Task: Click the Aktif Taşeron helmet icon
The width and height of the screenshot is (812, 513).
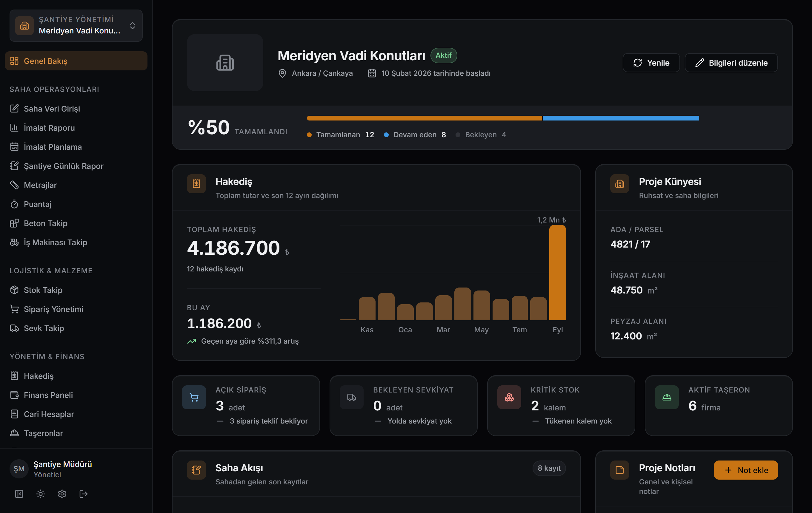Action: tap(667, 397)
